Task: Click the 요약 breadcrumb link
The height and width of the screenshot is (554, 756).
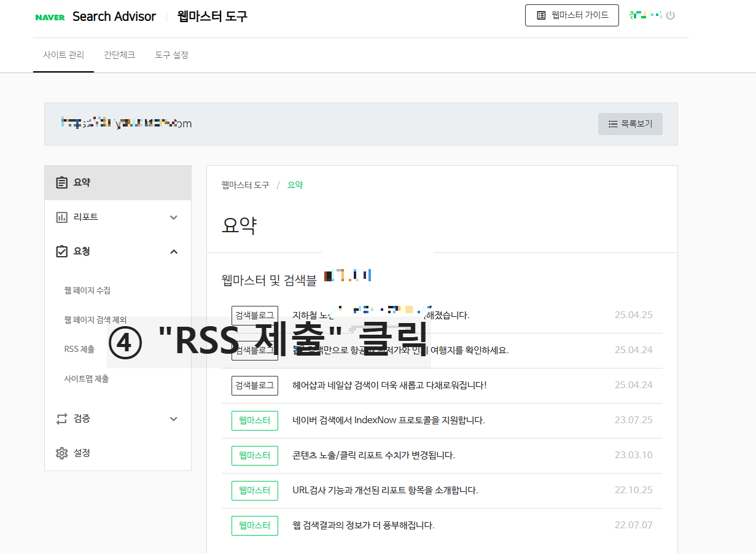Action: click(295, 185)
